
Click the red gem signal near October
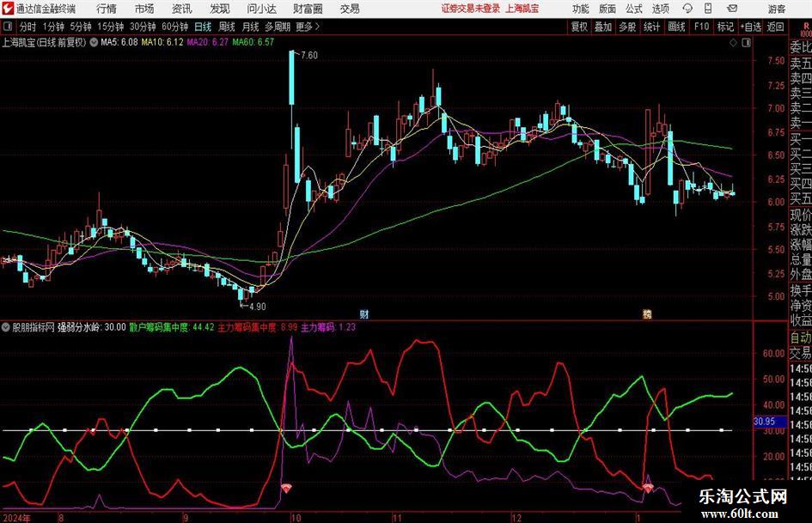click(286, 488)
